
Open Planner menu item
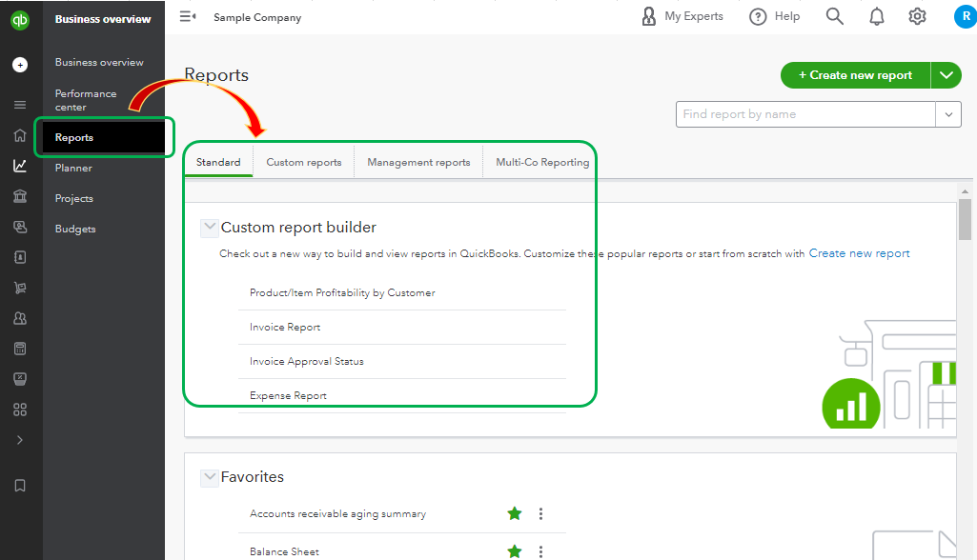[x=73, y=169]
